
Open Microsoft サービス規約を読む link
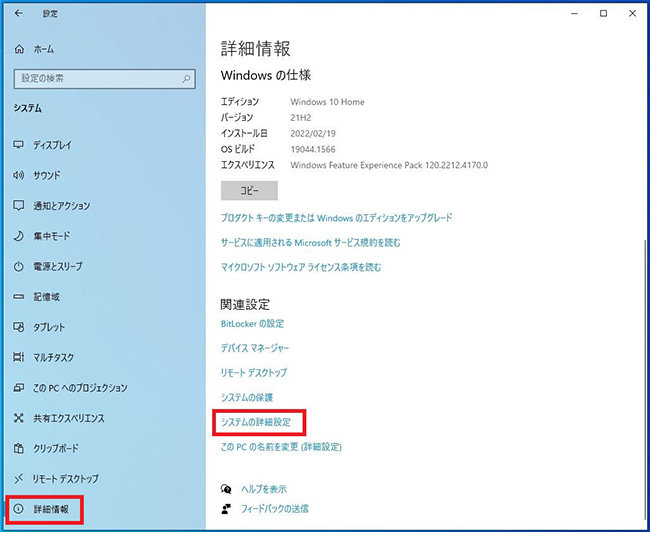coord(311,242)
